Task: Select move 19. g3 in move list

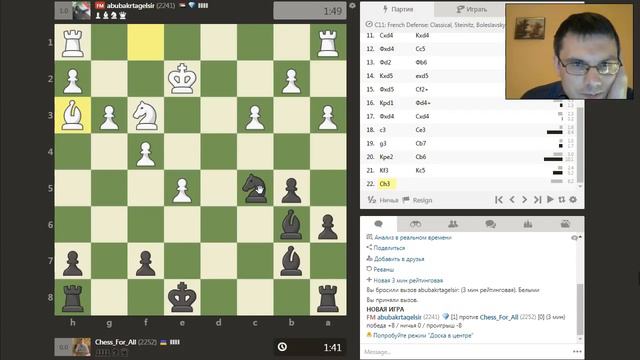Action: [x=383, y=143]
